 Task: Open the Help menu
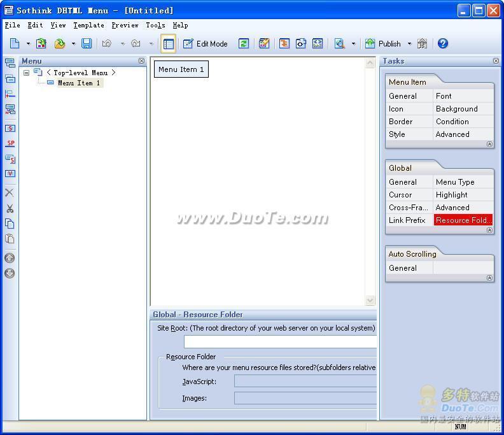180,25
